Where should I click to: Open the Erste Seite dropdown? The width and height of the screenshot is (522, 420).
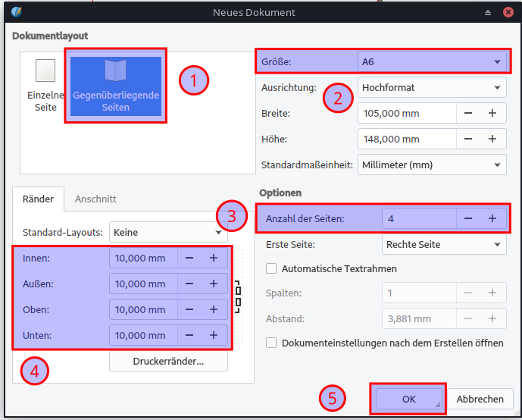[443, 244]
